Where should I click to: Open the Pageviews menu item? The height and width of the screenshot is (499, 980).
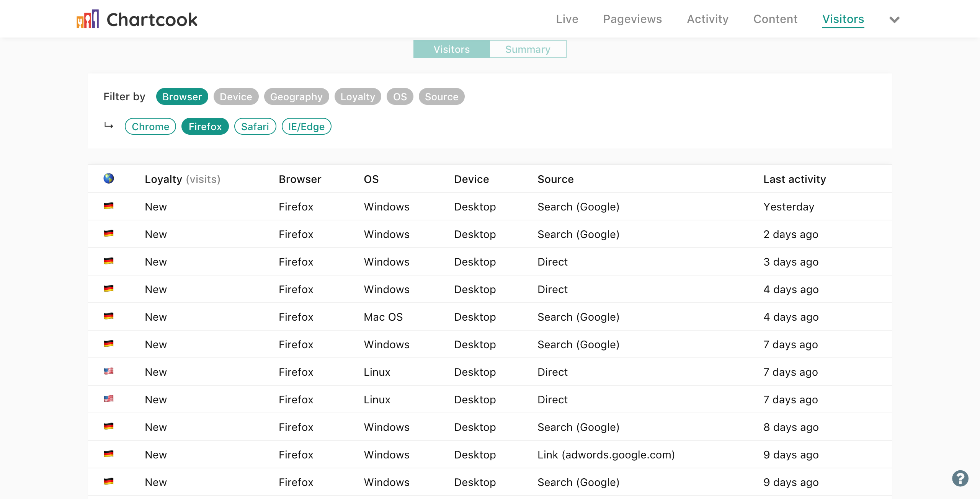[632, 19]
